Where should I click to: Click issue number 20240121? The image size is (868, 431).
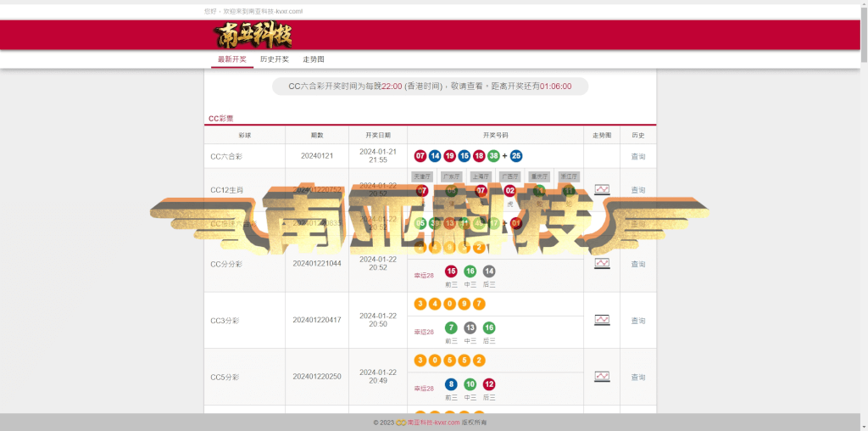317,156
